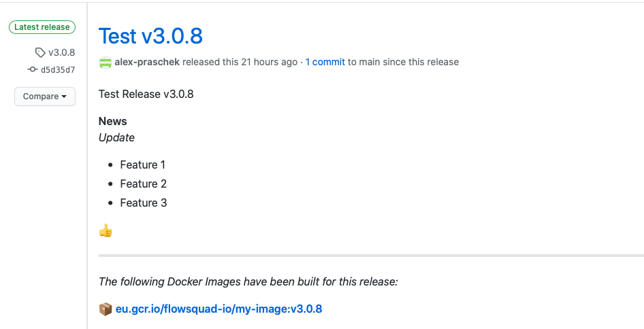The width and height of the screenshot is (644, 329).
Task: Open the Test v3.0.8 release title
Action: click(x=150, y=35)
